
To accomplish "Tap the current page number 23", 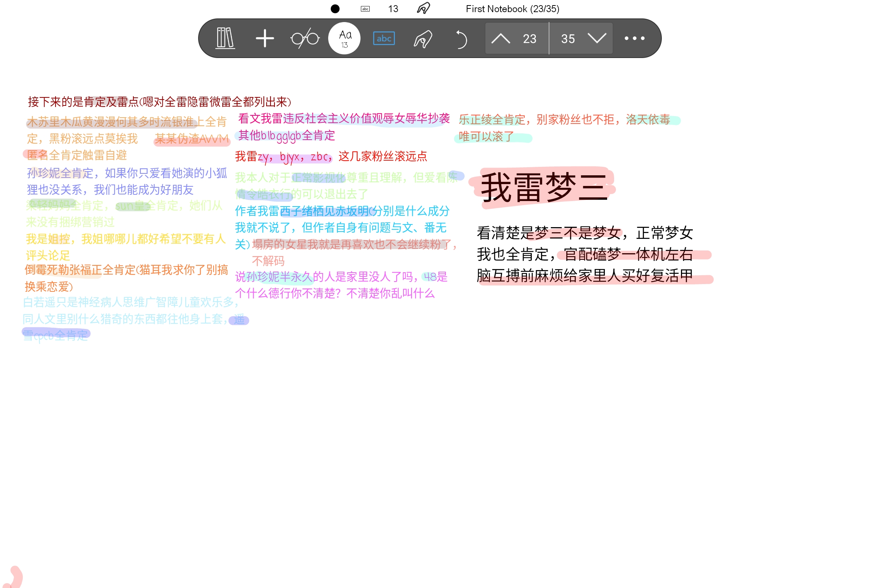I will [529, 38].
